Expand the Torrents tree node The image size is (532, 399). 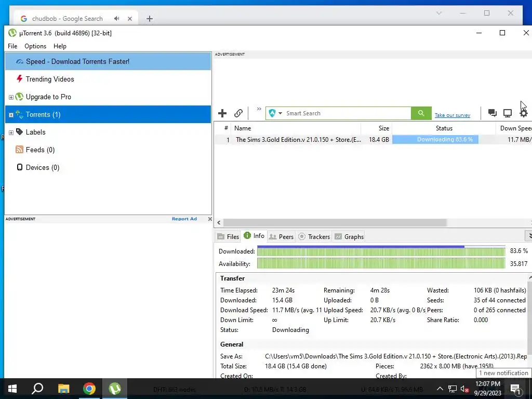pos(11,115)
